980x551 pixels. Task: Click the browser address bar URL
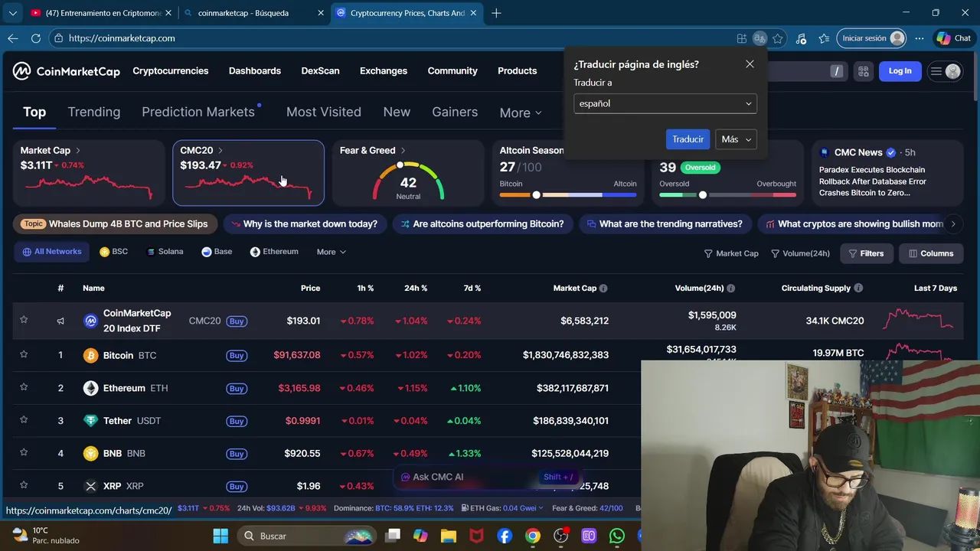pos(122,38)
